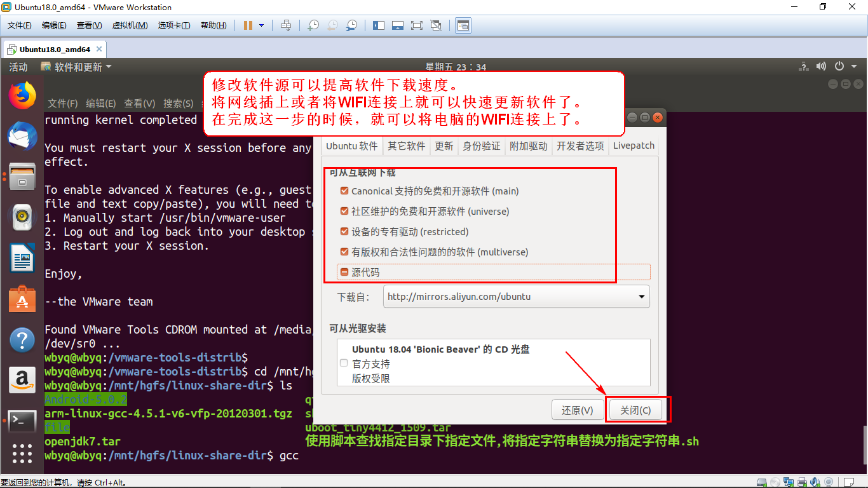868x488 pixels.
Task: Enable the CD 官方支持 checkbox
Action: 344,363
